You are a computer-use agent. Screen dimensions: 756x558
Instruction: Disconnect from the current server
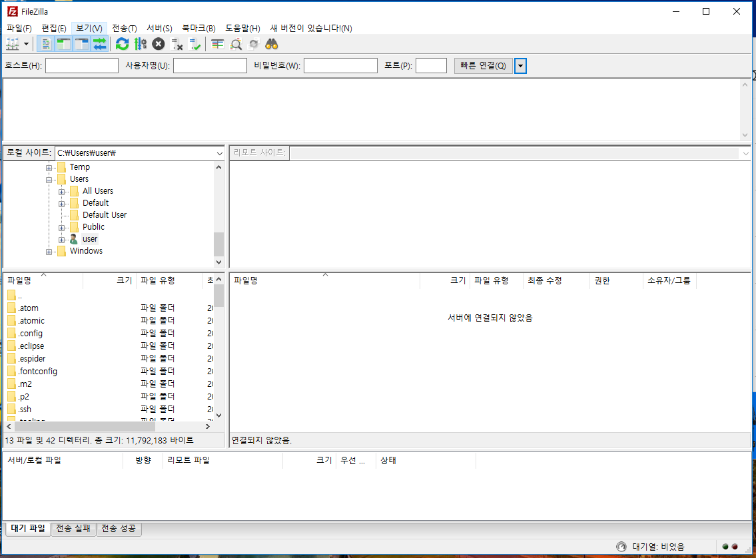point(177,45)
